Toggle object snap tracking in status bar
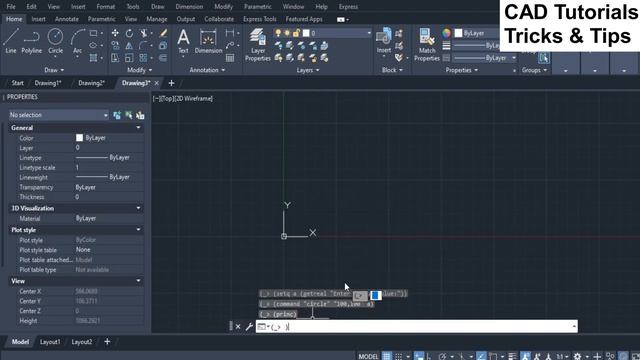The image size is (640, 360). click(481, 356)
